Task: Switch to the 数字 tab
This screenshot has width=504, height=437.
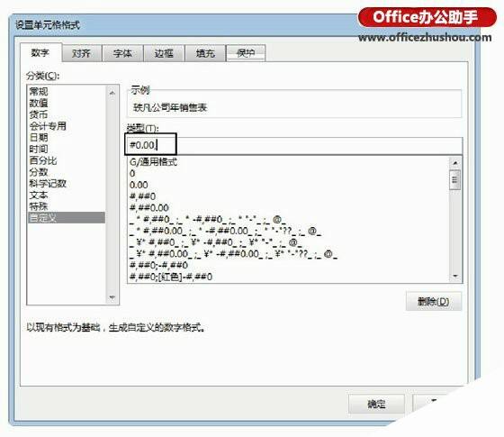Action: click(40, 53)
